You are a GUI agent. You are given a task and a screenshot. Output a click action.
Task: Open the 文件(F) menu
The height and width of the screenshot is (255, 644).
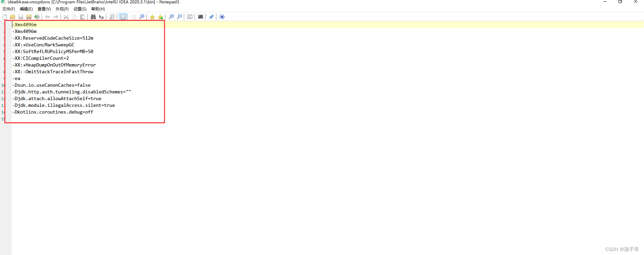click(x=9, y=9)
